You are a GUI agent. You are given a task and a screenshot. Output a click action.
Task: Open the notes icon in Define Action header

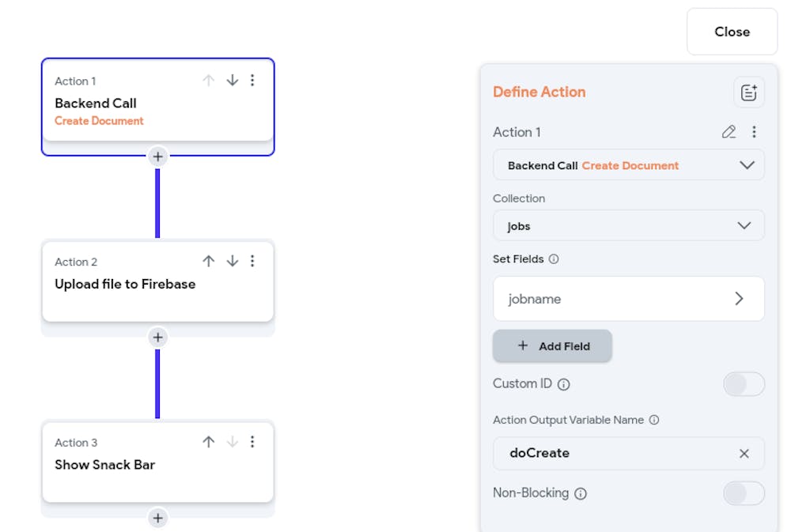(x=748, y=92)
